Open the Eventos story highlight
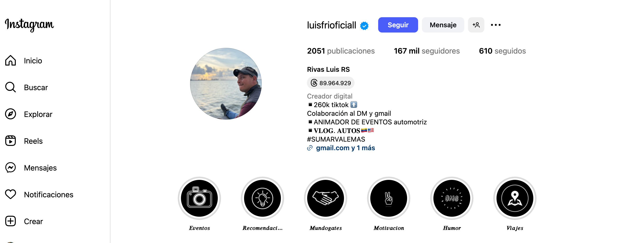This screenshot has width=644, height=243. (199, 198)
